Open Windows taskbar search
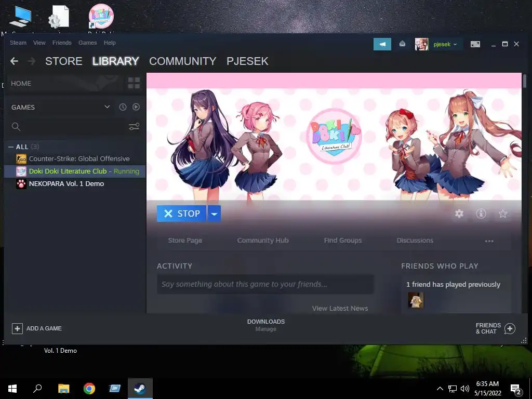 click(x=37, y=389)
